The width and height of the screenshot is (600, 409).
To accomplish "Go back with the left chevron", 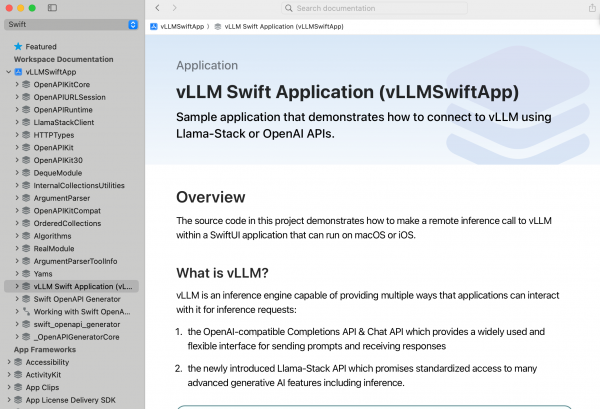I will [157, 8].
